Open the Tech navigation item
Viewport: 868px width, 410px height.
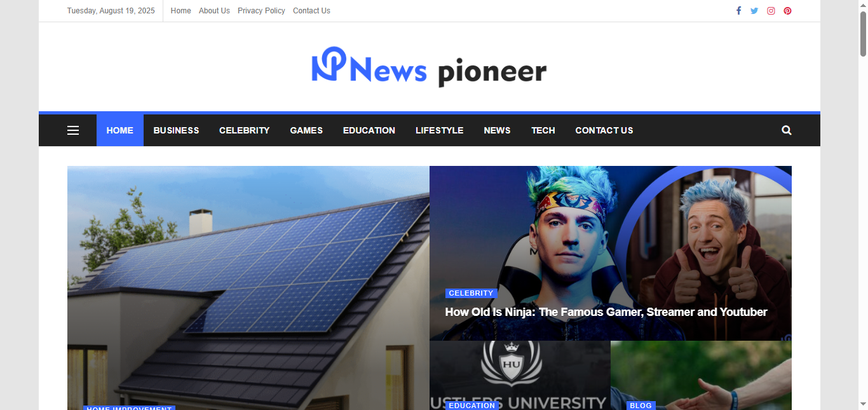pos(543,130)
